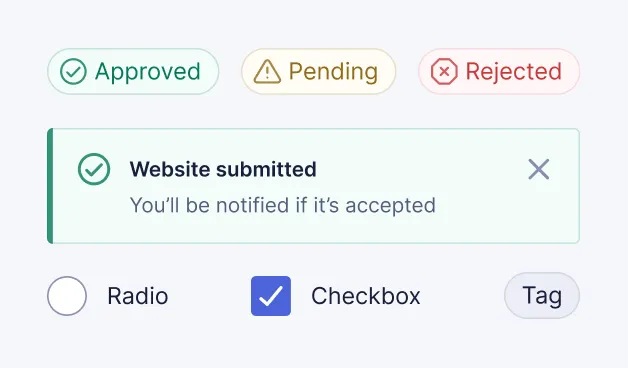Image resolution: width=628 pixels, height=368 pixels.
Task: Click the word "Website" in the alert title
Action: coord(170,169)
